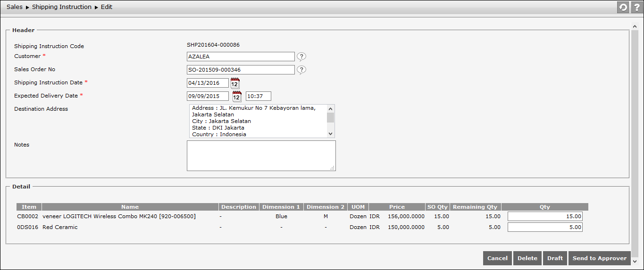Image resolution: width=644 pixels, height=270 pixels.
Task: Click the Dimension 1 column header
Action: (x=281, y=207)
